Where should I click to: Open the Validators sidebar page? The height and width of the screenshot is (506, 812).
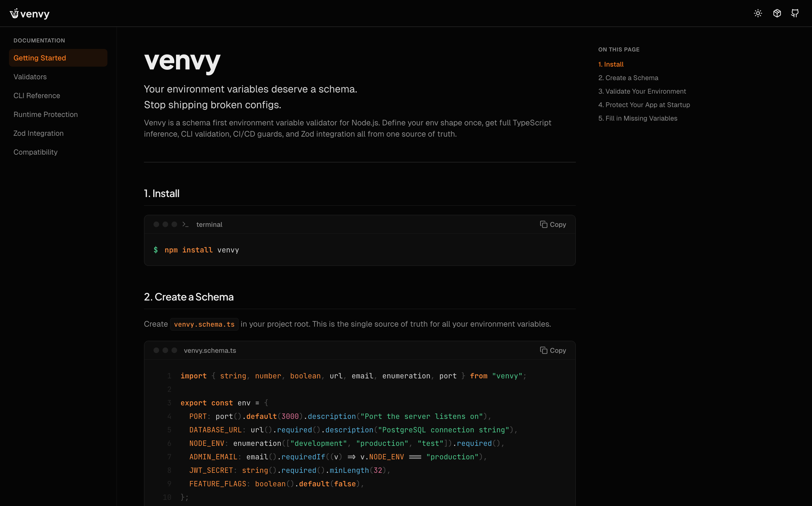click(x=58, y=77)
